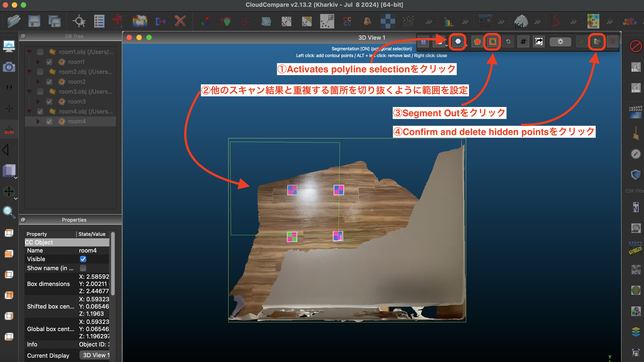
Task: Click the Segment In red polygon icon
Action: 477,42
